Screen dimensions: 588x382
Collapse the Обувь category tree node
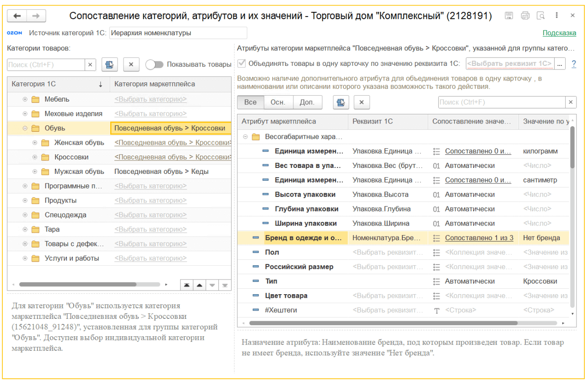[x=25, y=129]
